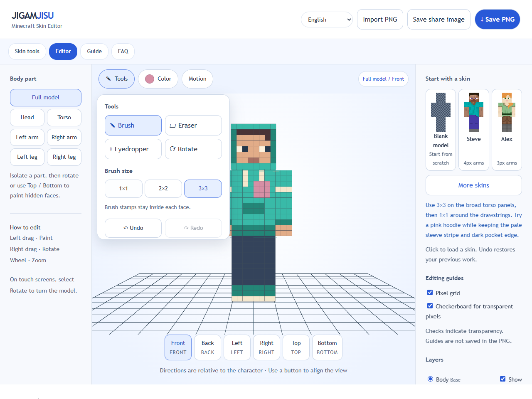Align view to Back
Image resolution: width=532 pixels, height=399 pixels.
(208, 347)
